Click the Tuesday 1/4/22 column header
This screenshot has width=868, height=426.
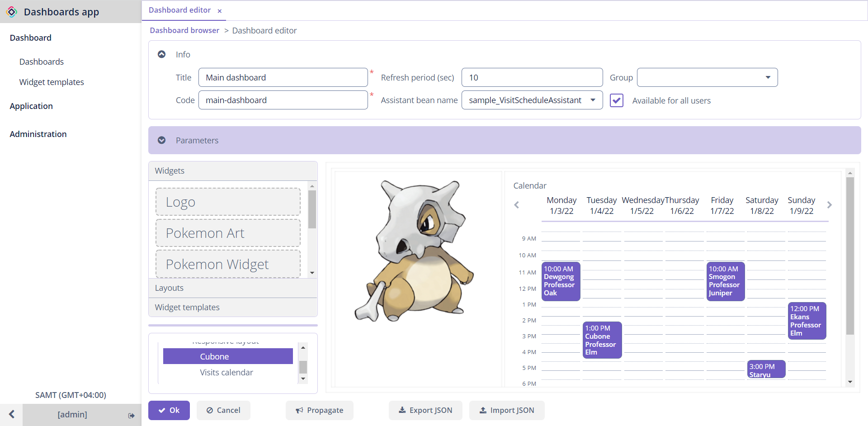(602, 205)
